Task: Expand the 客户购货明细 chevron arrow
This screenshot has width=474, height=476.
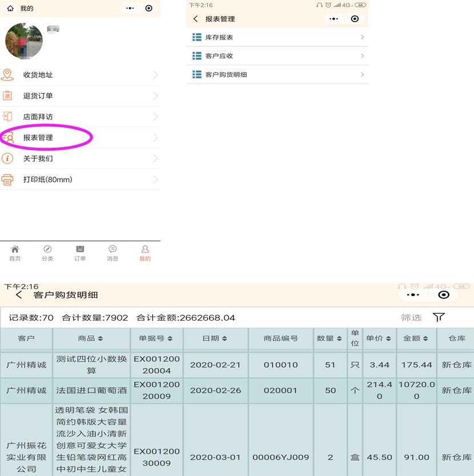Action: (363, 74)
